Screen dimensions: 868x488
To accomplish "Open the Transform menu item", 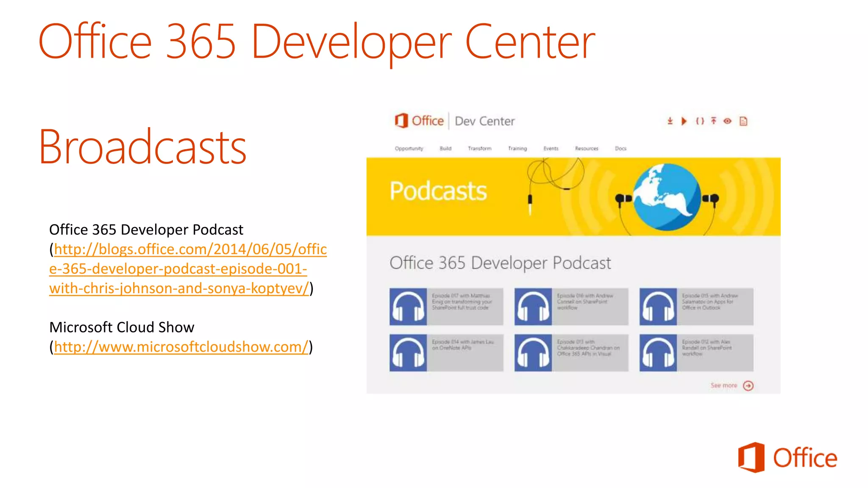I will tap(480, 149).
